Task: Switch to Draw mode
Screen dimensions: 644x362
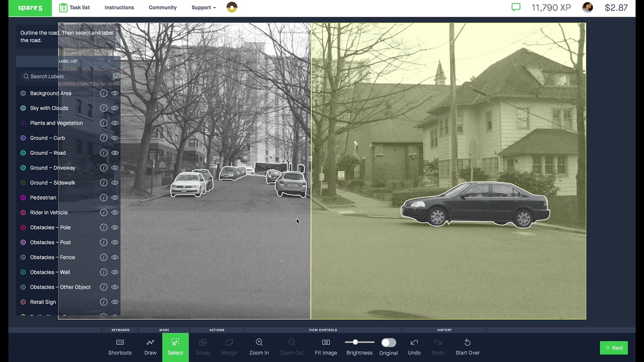Action: (x=150, y=347)
